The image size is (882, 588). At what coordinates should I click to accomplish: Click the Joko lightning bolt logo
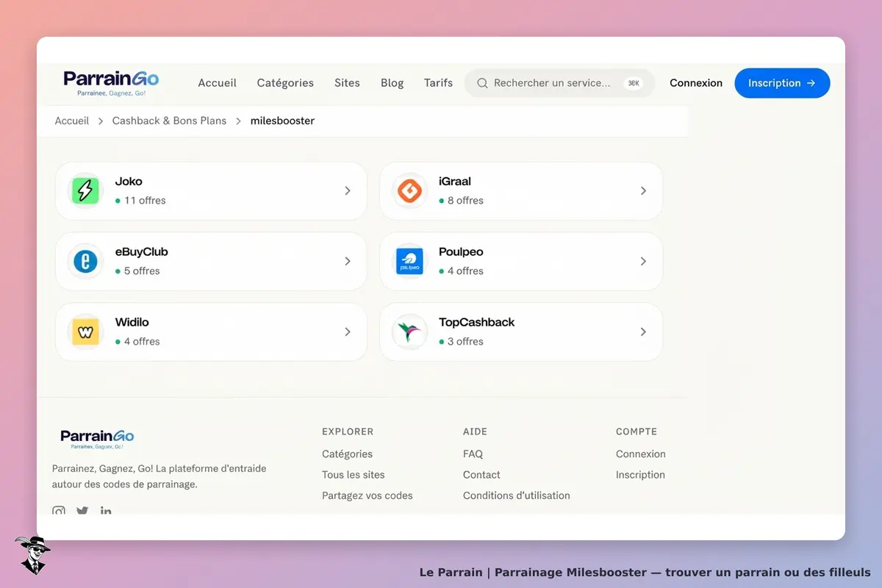pos(85,191)
